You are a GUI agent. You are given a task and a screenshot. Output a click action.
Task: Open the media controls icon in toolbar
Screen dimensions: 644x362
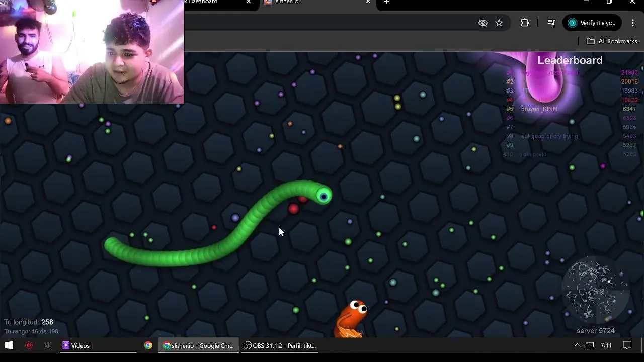coord(551,23)
